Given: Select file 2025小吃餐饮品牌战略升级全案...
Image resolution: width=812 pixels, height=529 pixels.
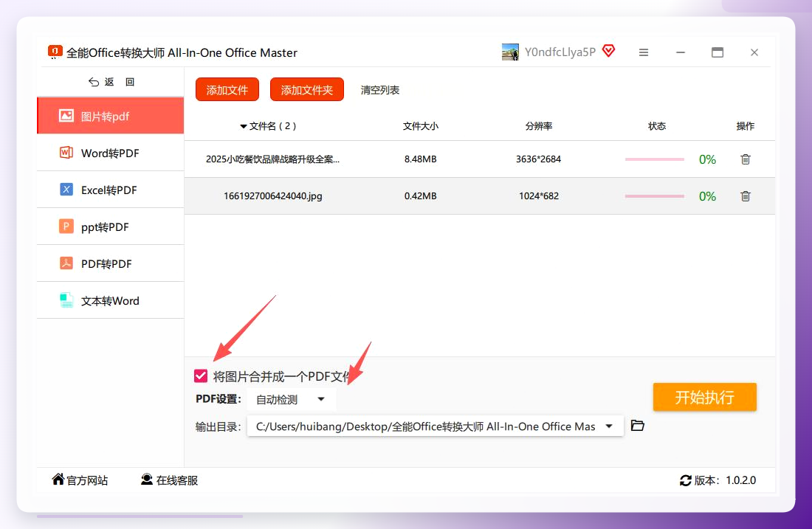Looking at the screenshot, I should tap(273, 159).
